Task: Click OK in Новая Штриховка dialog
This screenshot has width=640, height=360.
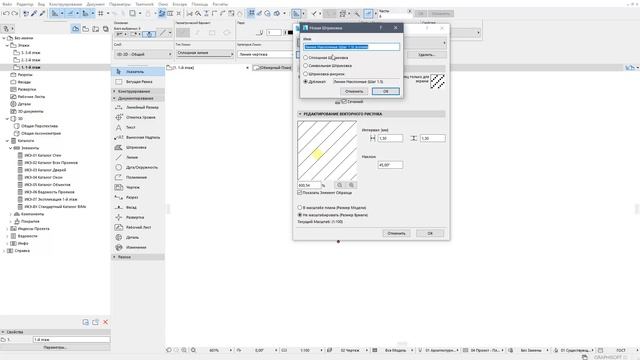Action: click(386, 91)
